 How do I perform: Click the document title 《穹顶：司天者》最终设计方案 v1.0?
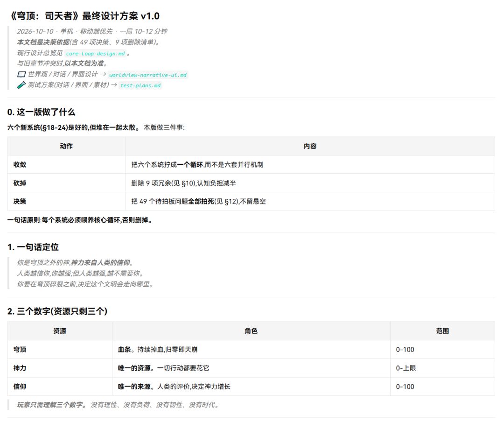point(84,16)
